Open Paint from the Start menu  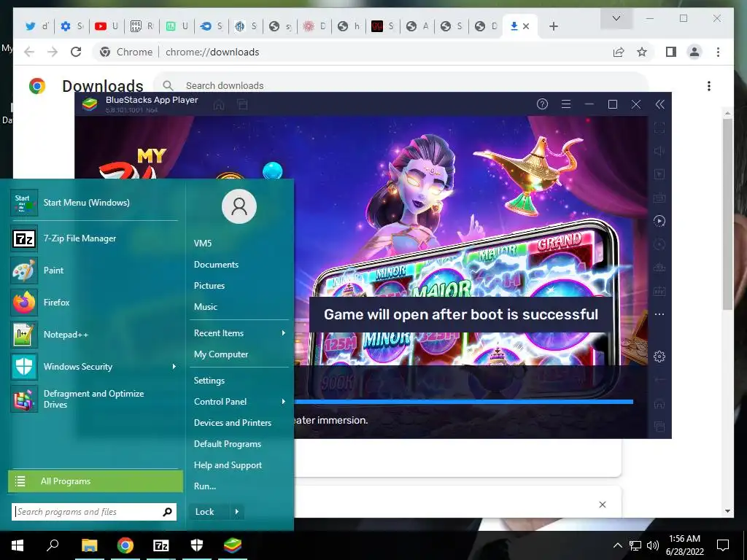(94, 270)
